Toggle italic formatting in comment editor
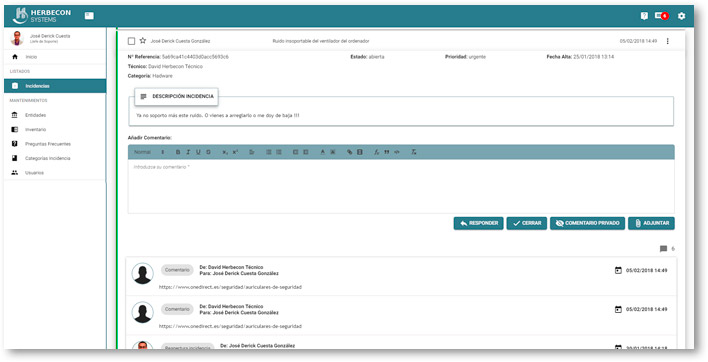 [x=188, y=152]
